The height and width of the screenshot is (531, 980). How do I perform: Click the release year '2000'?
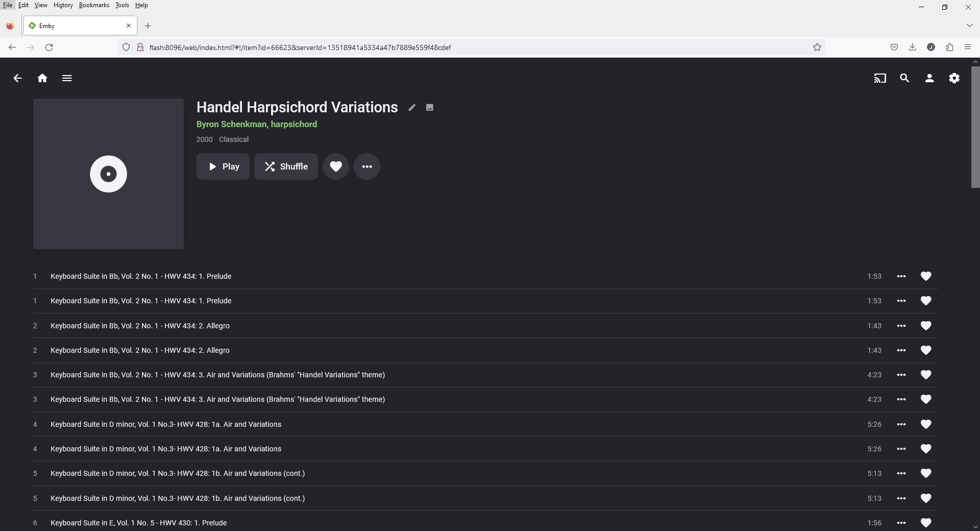click(204, 139)
